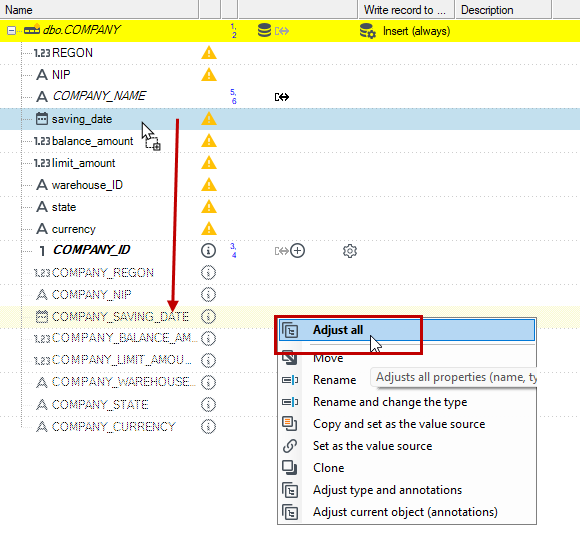Click the COMPANY_SAVING_DATE info icon
The height and width of the screenshot is (545, 580).
pyautogui.click(x=208, y=317)
